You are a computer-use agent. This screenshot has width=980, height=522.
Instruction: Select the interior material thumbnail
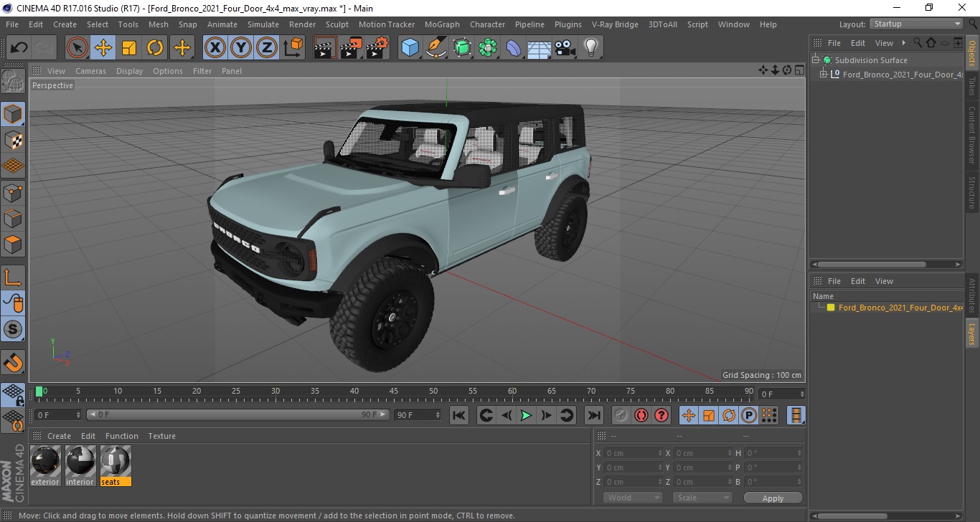80,465
